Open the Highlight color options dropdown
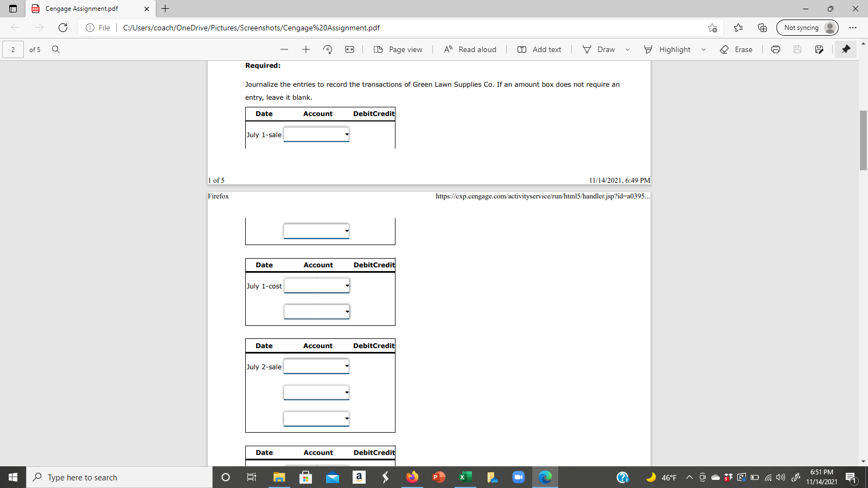This screenshot has height=488, width=868. [704, 49]
